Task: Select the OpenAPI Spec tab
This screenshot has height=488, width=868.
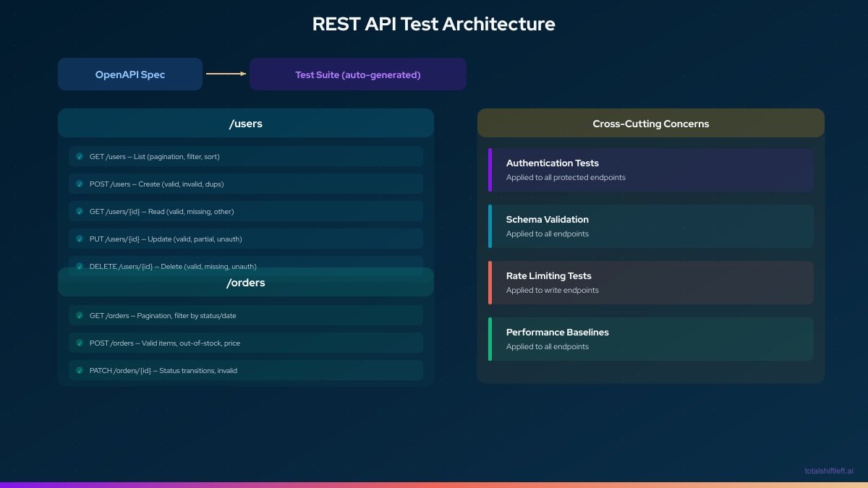Action: click(x=130, y=74)
